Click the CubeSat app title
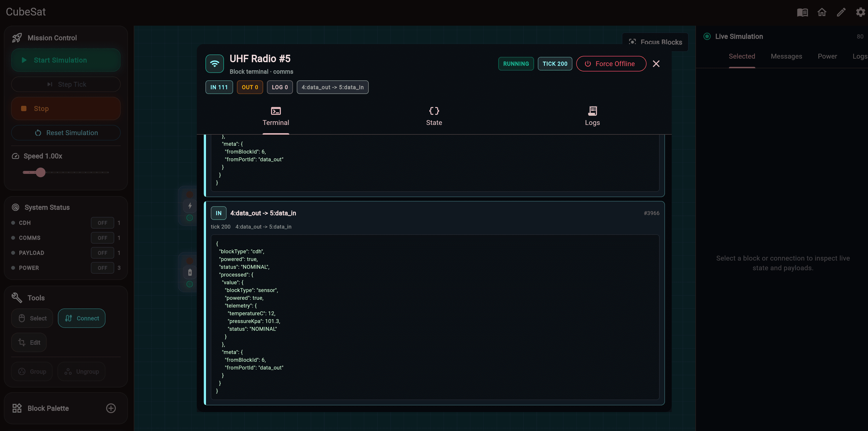The image size is (868, 431). tap(26, 12)
